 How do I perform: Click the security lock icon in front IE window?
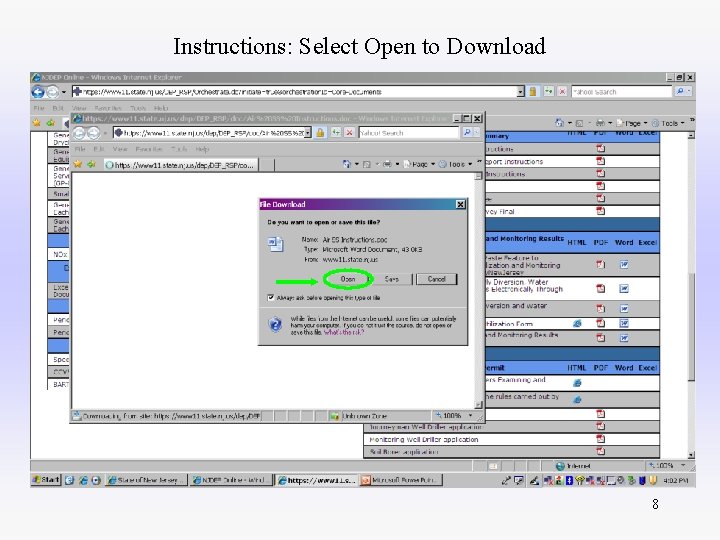320,133
